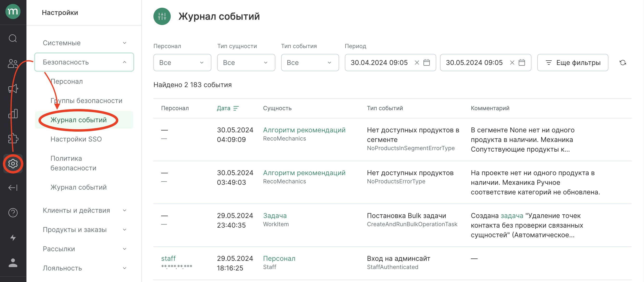Collapse the Безопасность settings section

[84, 62]
